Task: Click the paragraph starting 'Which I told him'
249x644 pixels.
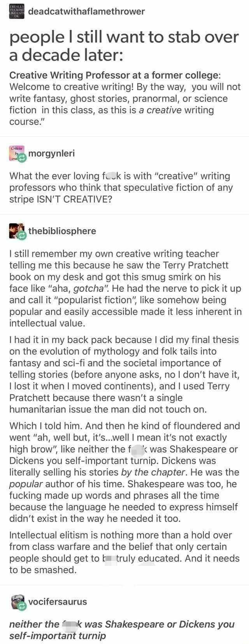Action: click(x=124, y=472)
